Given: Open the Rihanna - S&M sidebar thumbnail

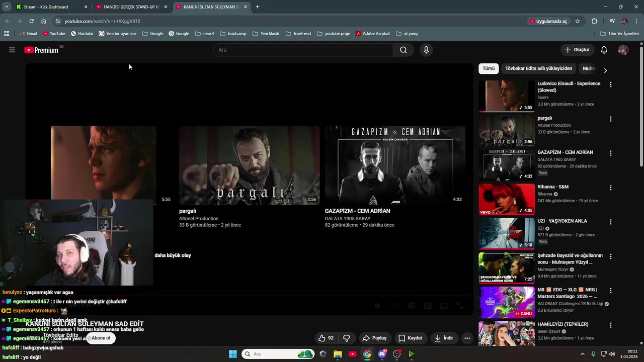Looking at the screenshot, I should pyautogui.click(x=507, y=199).
